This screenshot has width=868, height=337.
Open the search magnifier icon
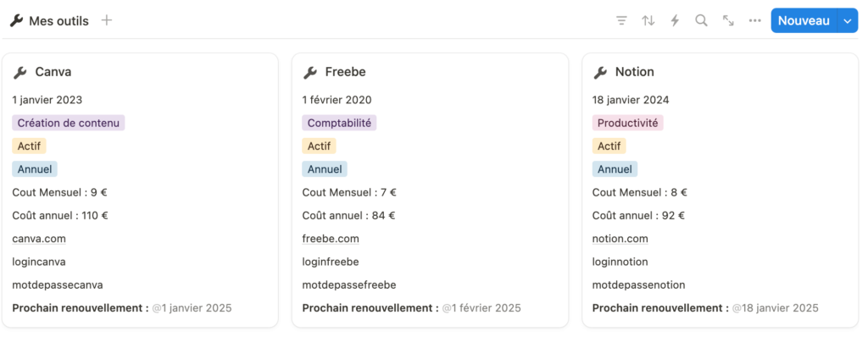click(x=701, y=21)
